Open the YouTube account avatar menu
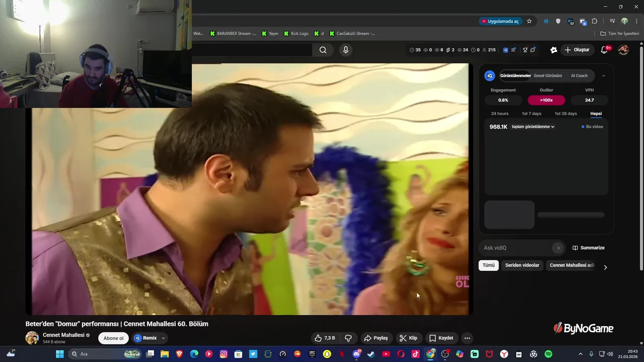This screenshot has width=644, height=362. (x=623, y=50)
